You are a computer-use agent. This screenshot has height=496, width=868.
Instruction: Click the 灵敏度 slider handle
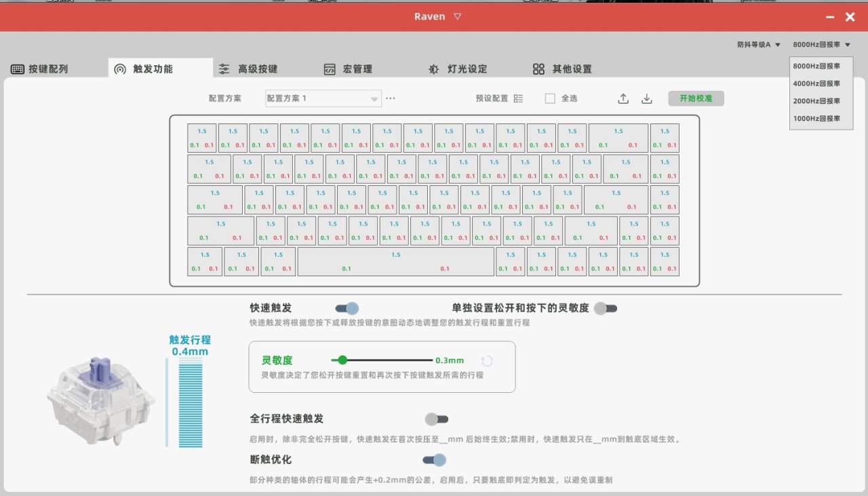pyautogui.click(x=342, y=360)
